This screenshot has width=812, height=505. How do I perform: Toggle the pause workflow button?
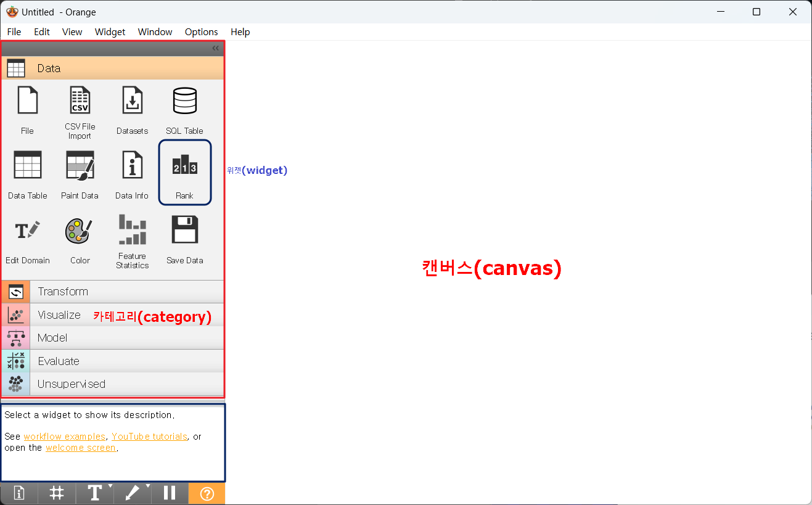170,493
